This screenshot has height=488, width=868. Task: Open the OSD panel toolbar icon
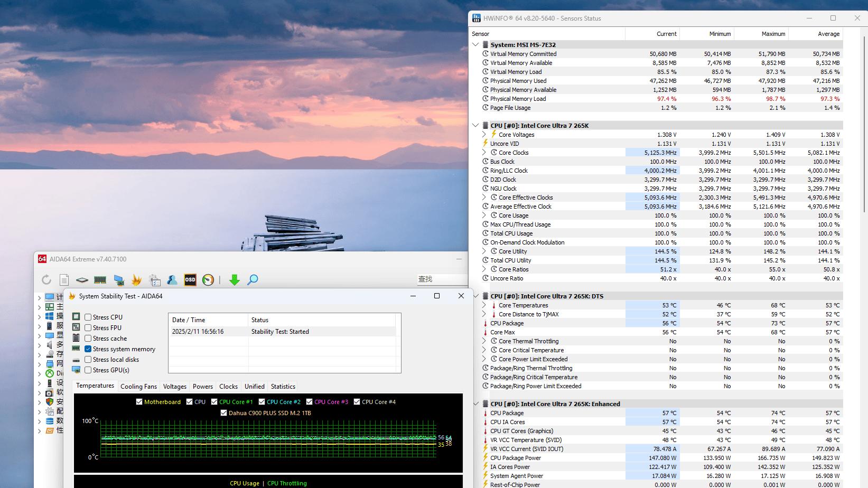click(x=190, y=280)
